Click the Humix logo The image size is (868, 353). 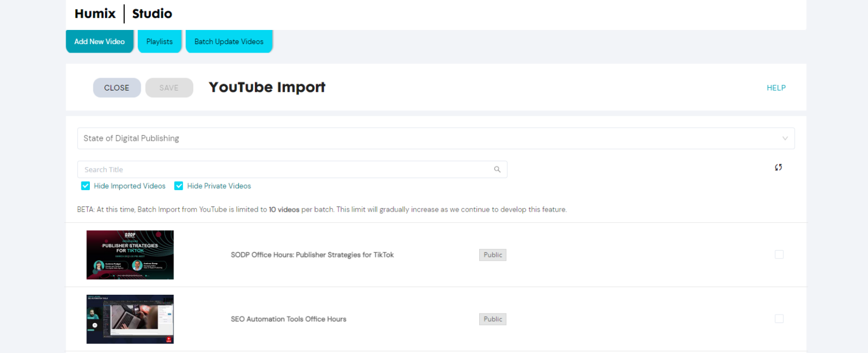95,14
